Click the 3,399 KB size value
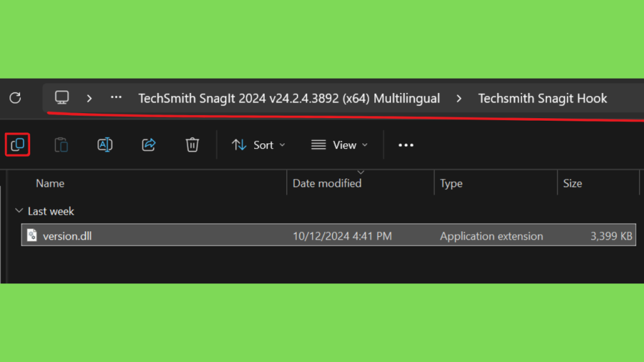 click(611, 236)
